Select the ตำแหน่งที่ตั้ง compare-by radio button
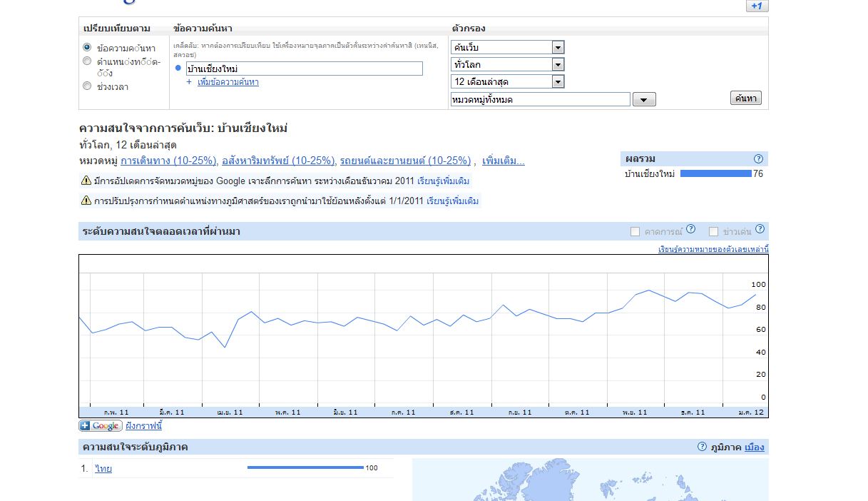Image resolution: width=868 pixels, height=501 pixels. pyautogui.click(x=87, y=61)
